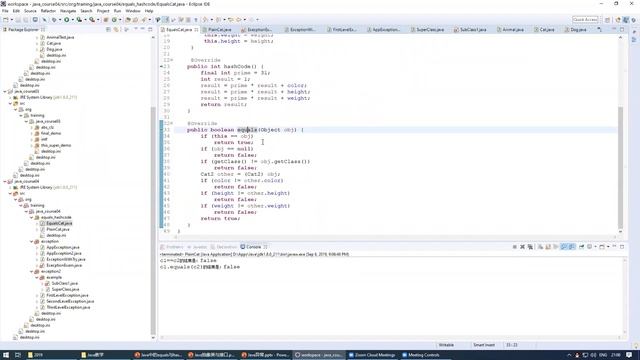This screenshot has height=360, width=640.
Task: Click the editor vertical scrollbar
Action: point(620,167)
